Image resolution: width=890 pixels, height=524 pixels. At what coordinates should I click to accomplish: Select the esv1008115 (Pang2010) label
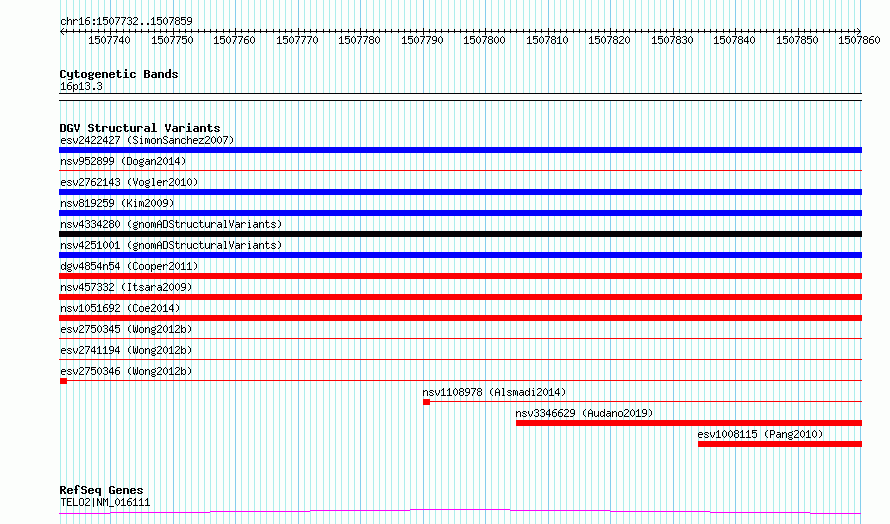click(x=760, y=434)
